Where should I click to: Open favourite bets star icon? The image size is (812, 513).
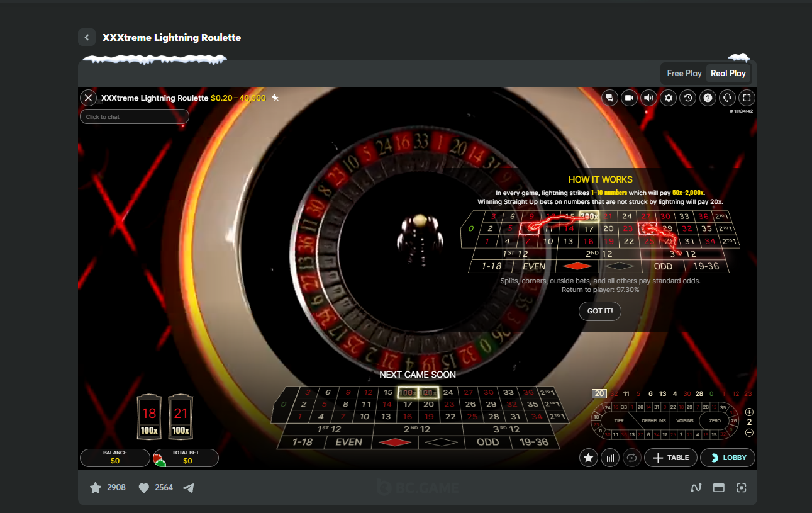(589, 458)
